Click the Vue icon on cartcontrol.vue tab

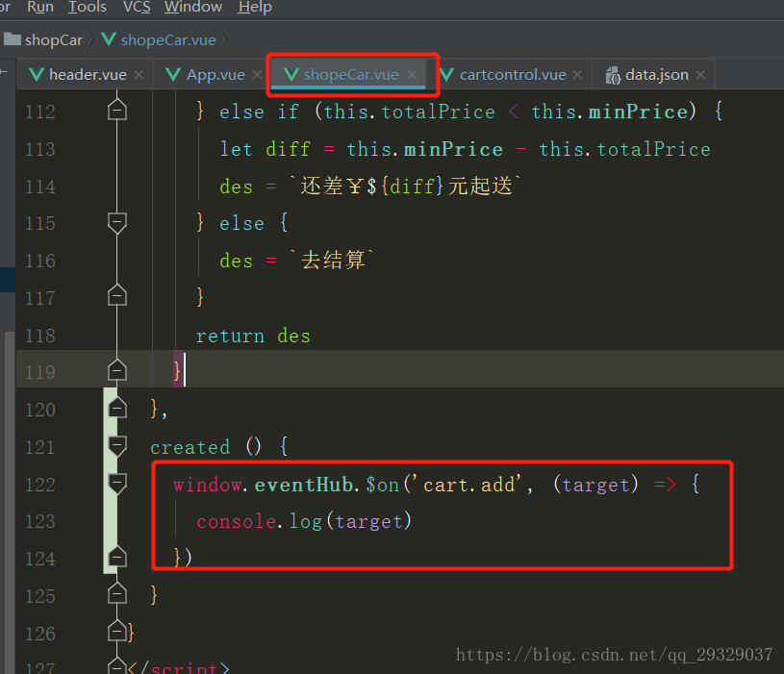(447, 75)
